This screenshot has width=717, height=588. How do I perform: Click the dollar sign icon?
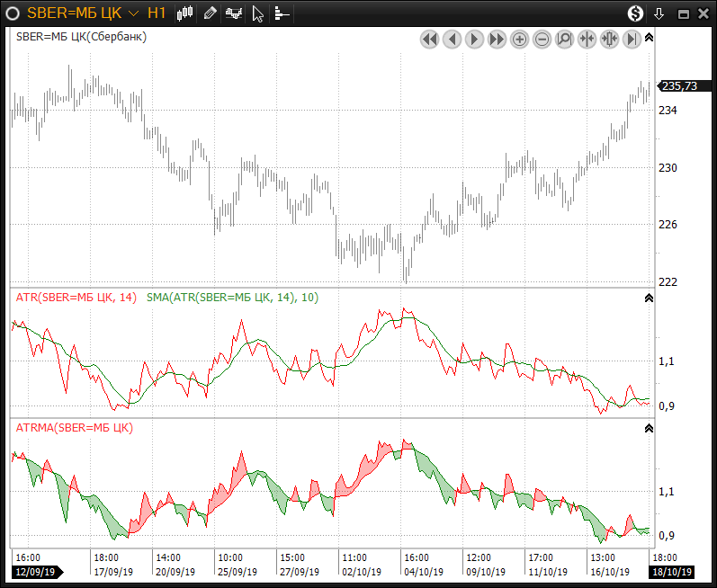pos(636,13)
